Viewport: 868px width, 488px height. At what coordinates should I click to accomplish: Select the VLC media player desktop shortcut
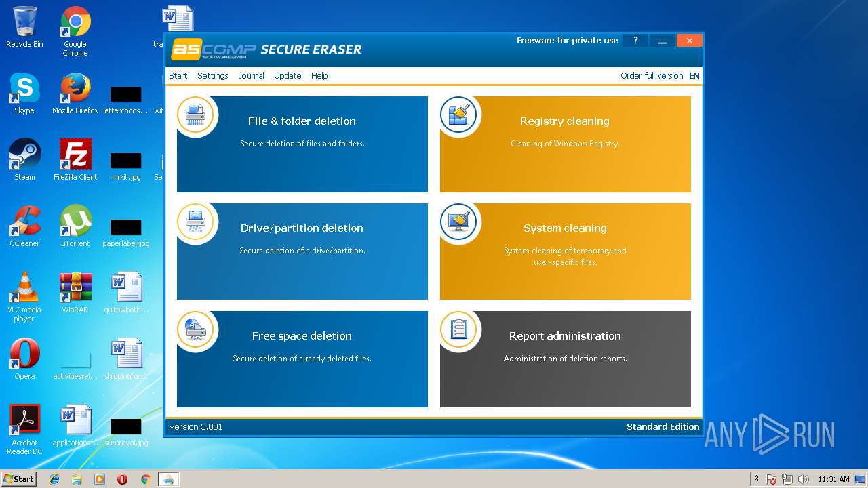(24, 297)
